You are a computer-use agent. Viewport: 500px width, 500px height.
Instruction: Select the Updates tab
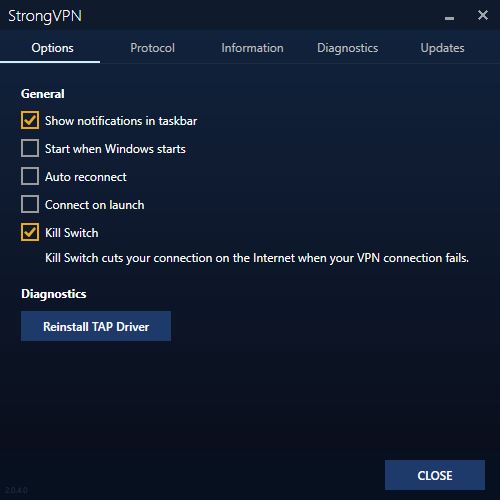pos(442,48)
